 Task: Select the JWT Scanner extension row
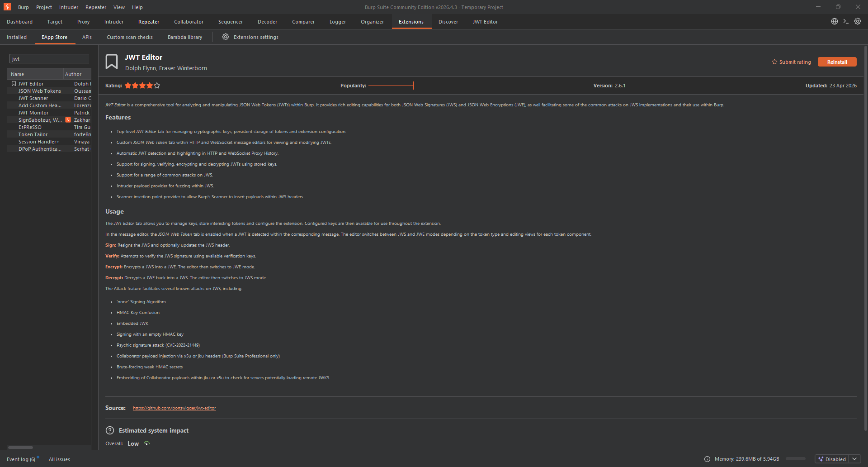click(49, 98)
